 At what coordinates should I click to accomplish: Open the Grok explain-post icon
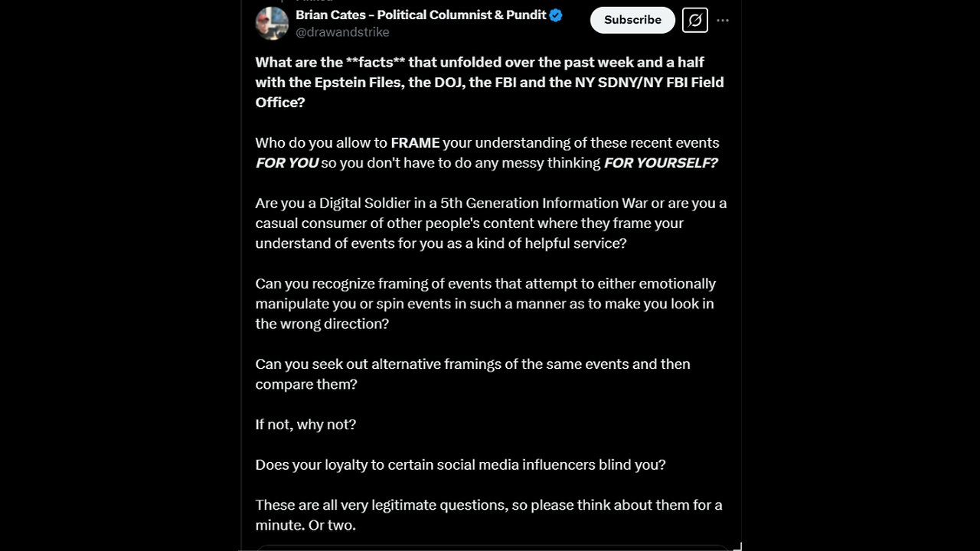tap(694, 21)
